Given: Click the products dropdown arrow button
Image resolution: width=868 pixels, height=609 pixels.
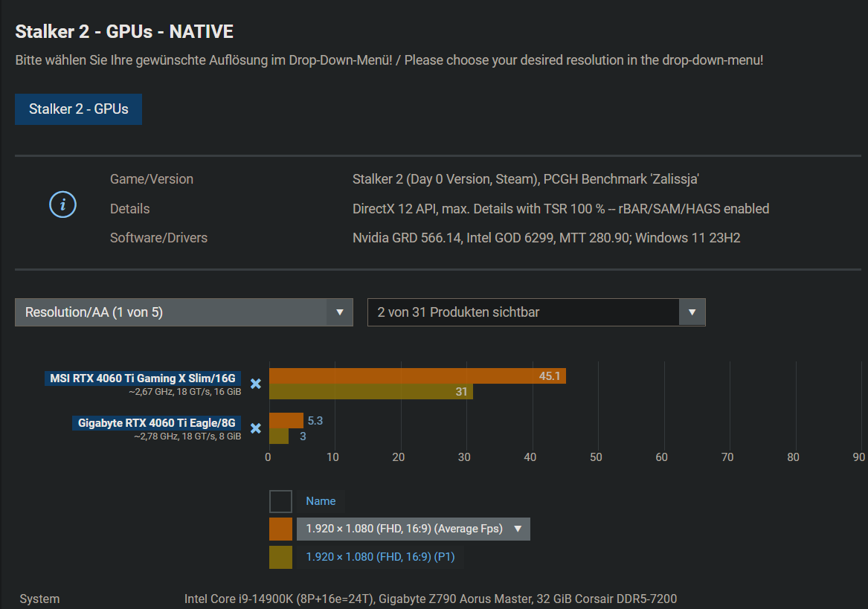Looking at the screenshot, I should 692,312.
